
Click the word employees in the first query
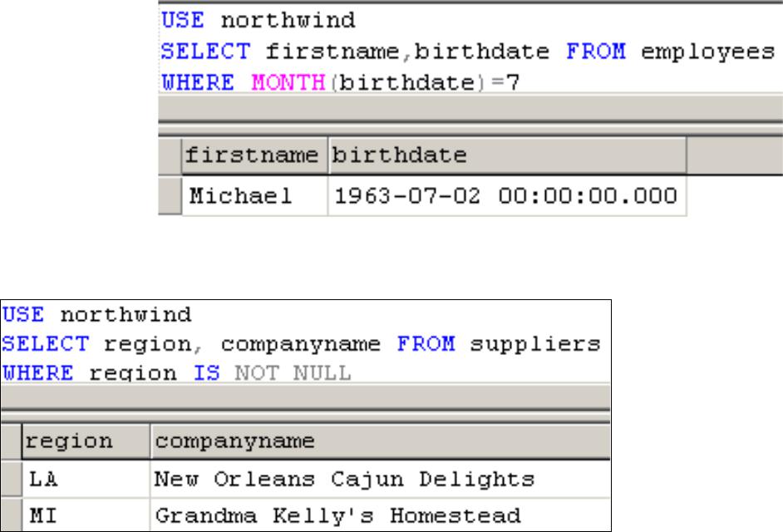(x=707, y=52)
